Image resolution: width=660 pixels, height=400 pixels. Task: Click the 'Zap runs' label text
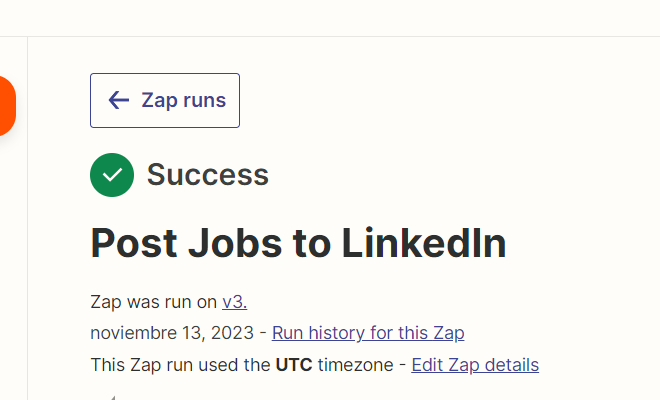pyautogui.click(x=183, y=100)
